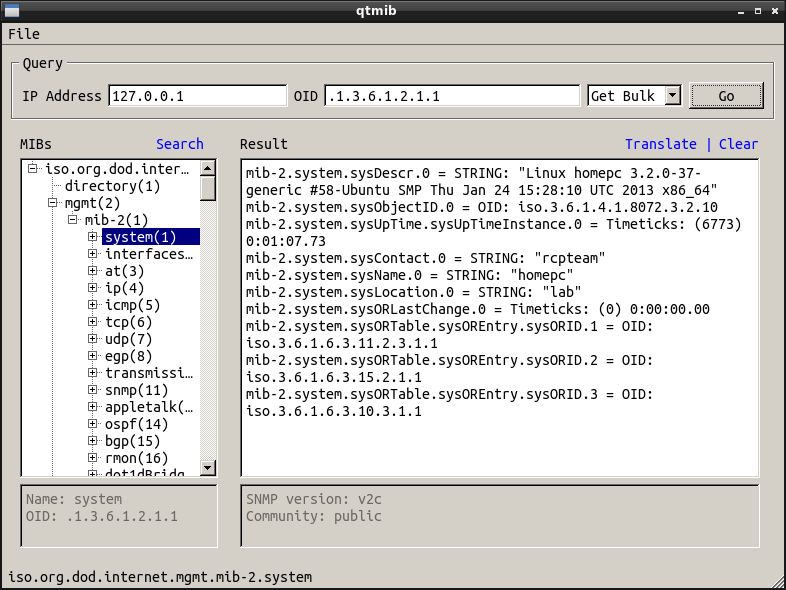The width and height of the screenshot is (786, 590).
Task: Click the MIB tree scrollbar up arrow
Action: pyautogui.click(x=208, y=168)
